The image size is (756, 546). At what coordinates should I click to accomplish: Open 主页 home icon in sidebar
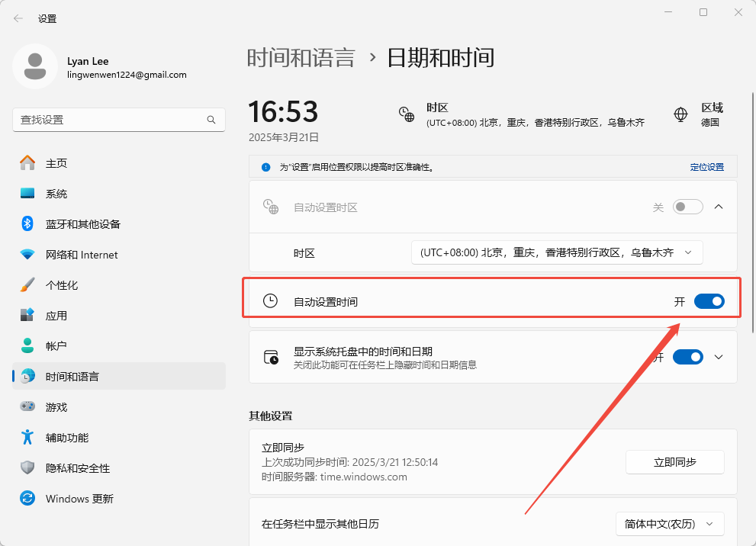(x=27, y=163)
